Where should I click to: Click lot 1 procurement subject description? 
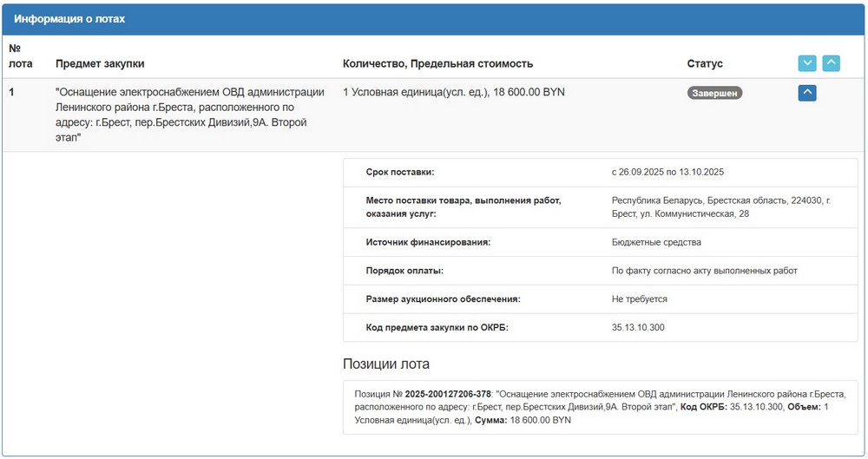click(x=189, y=115)
